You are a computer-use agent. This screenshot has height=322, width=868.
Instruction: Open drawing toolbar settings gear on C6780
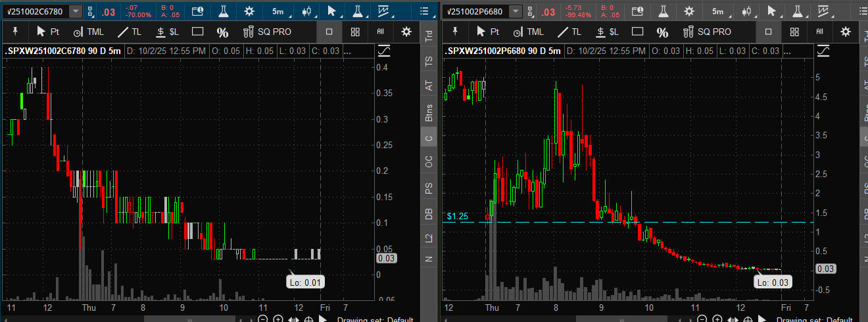(407, 31)
